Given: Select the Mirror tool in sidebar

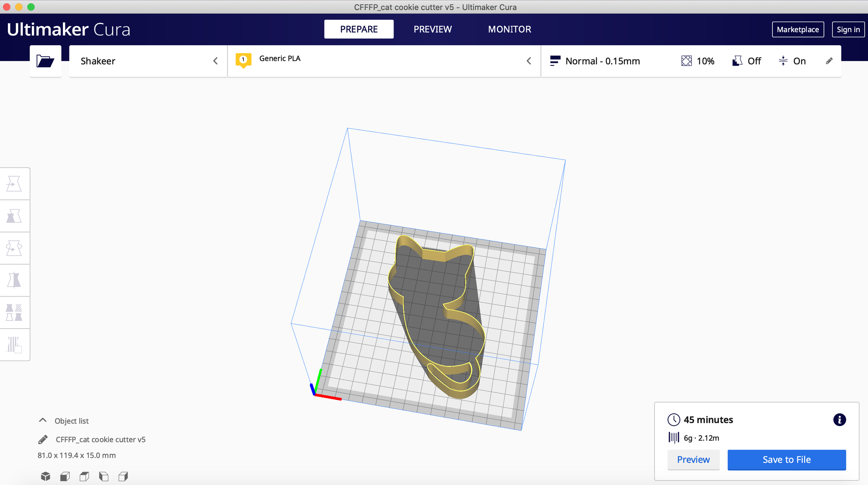Looking at the screenshot, I should pyautogui.click(x=14, y=280).
